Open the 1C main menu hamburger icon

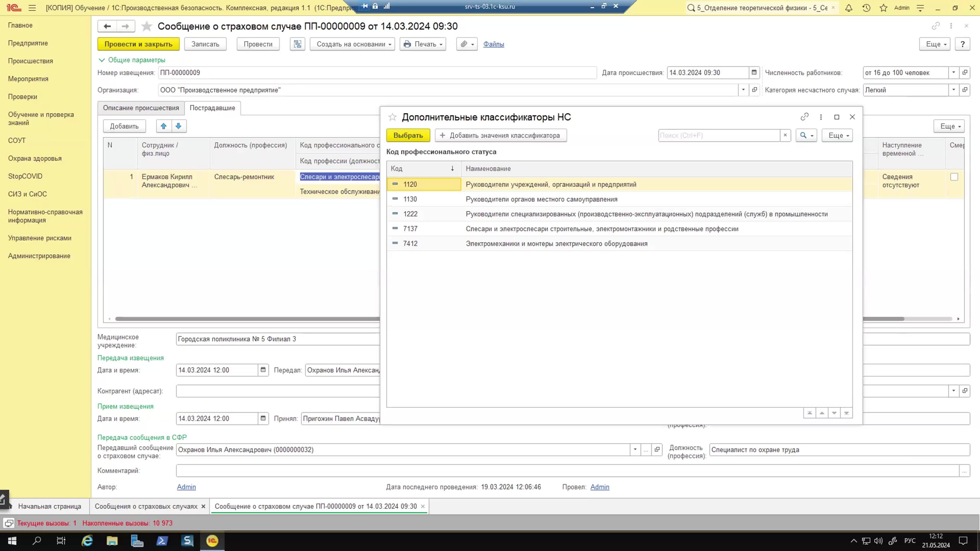32,8
